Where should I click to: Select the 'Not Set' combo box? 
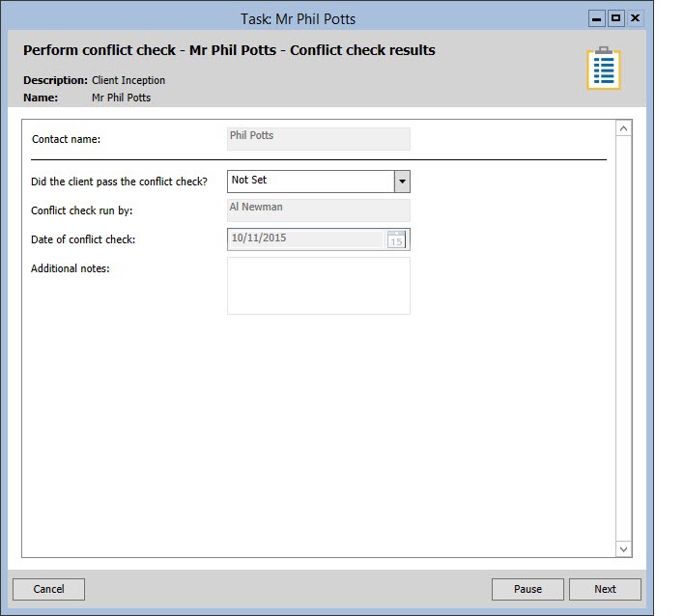tap(309, 182)
